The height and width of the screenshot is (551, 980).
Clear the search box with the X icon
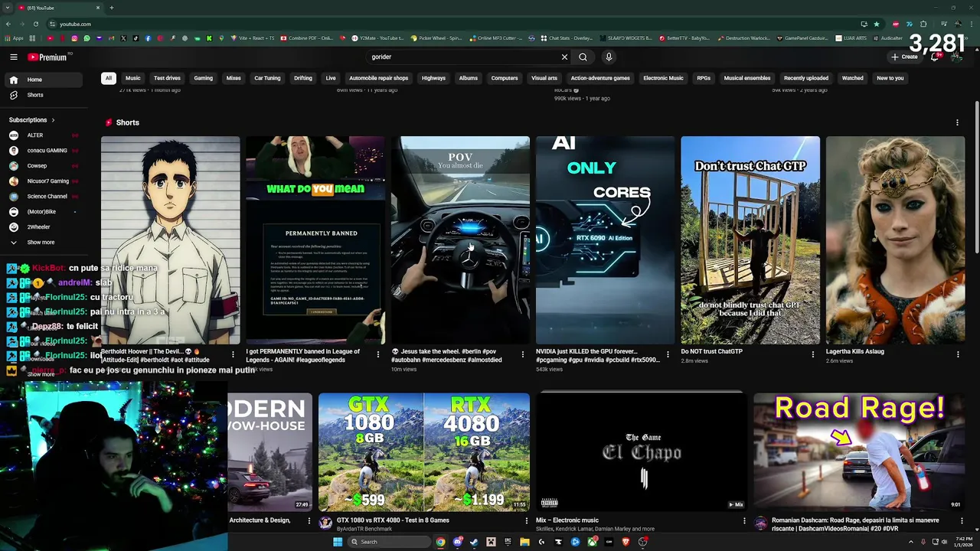pyautogui.click(x=564, y=57)
